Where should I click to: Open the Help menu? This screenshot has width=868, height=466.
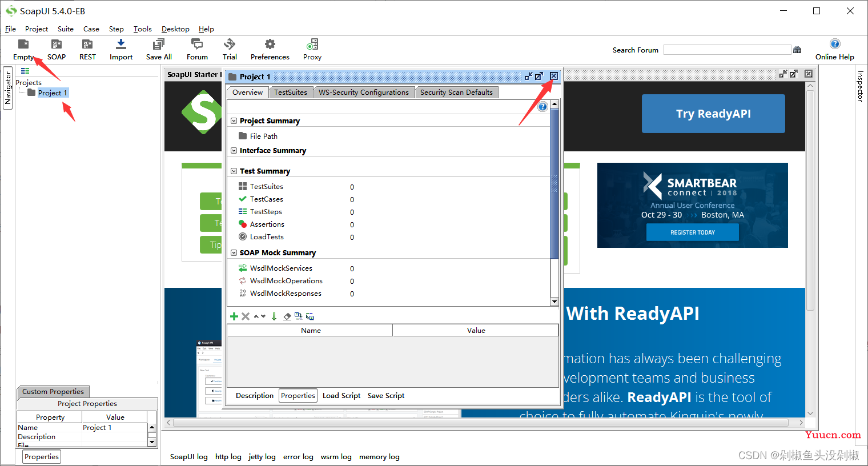pos(206,29)
